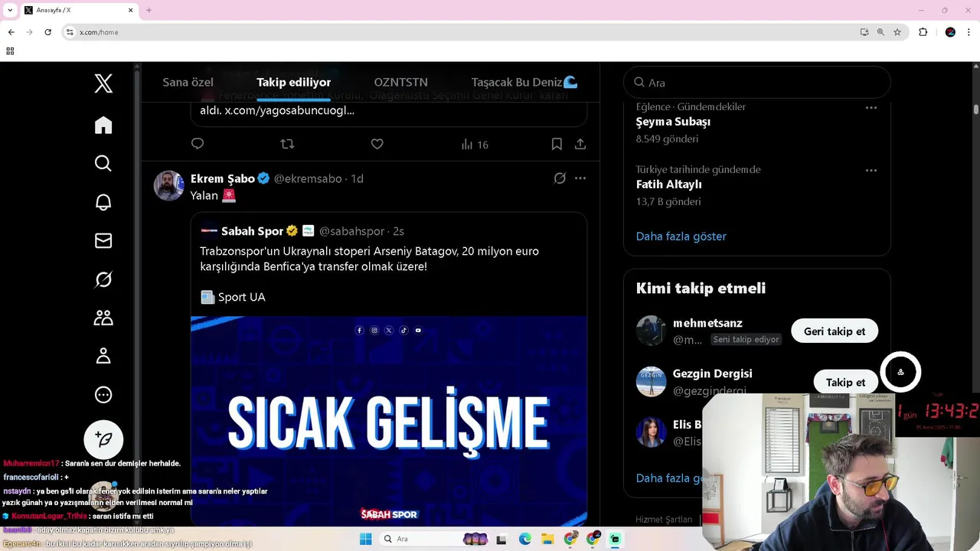Open Chrome profile avatar

[x=950, y=32]
